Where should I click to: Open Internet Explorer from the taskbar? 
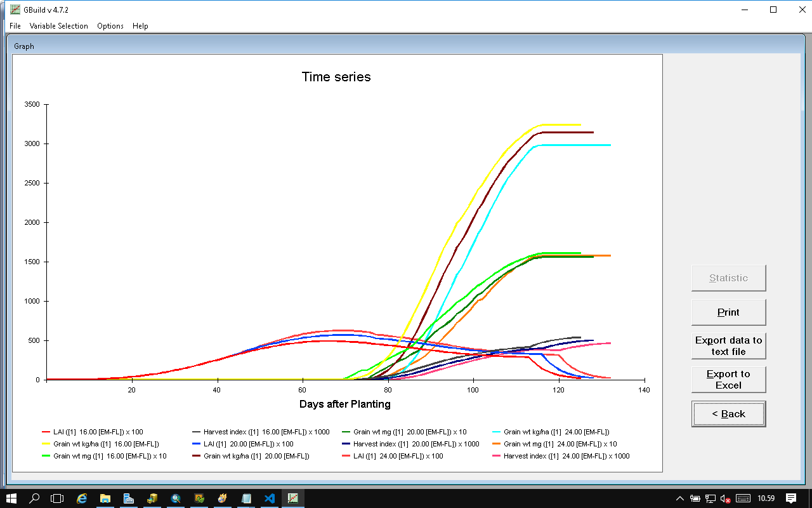82,498
